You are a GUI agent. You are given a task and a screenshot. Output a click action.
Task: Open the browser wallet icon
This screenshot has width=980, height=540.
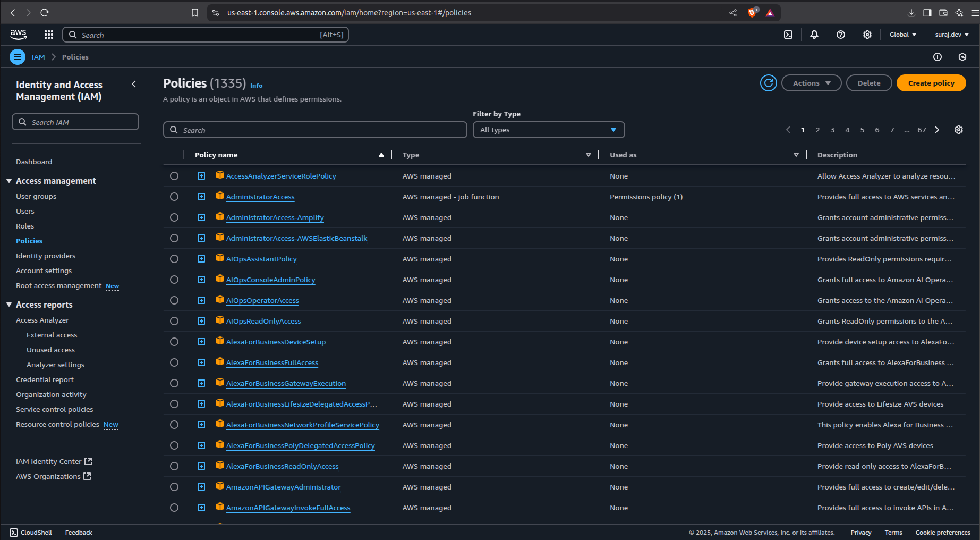tap(943, 13)
